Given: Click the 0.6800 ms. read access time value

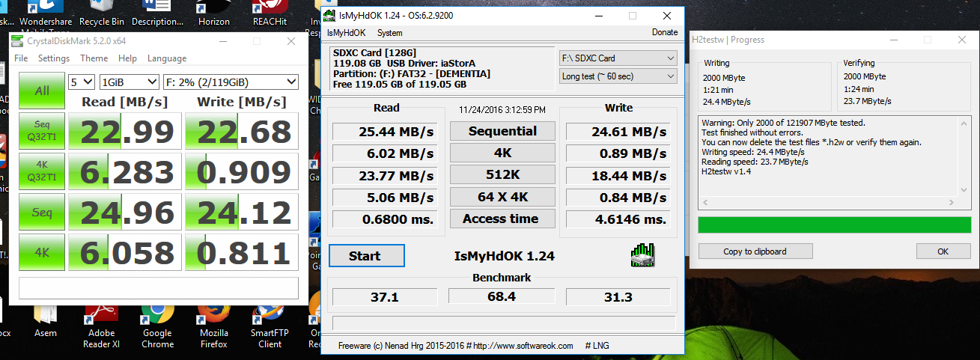Looking at the screenshot, I should click(386, 219).
